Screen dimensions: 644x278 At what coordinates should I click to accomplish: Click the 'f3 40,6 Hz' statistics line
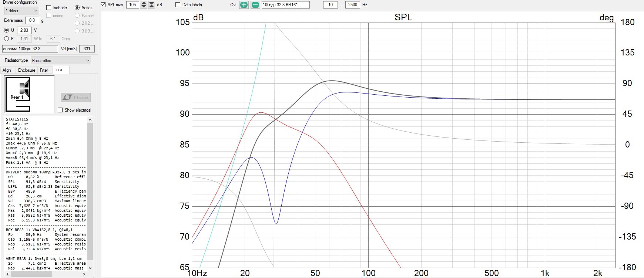pos(17,124)
